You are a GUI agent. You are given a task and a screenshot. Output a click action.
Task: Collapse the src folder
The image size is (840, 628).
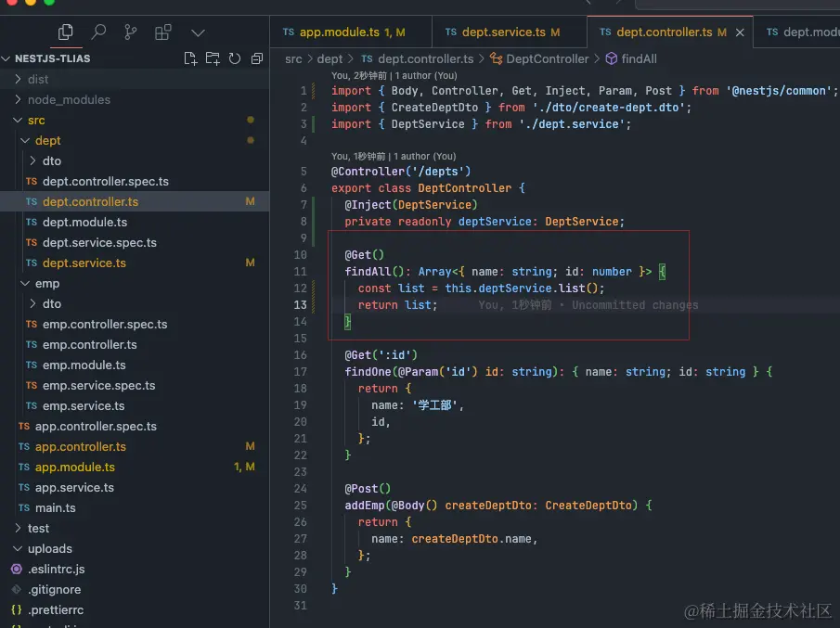pos(18,120)
